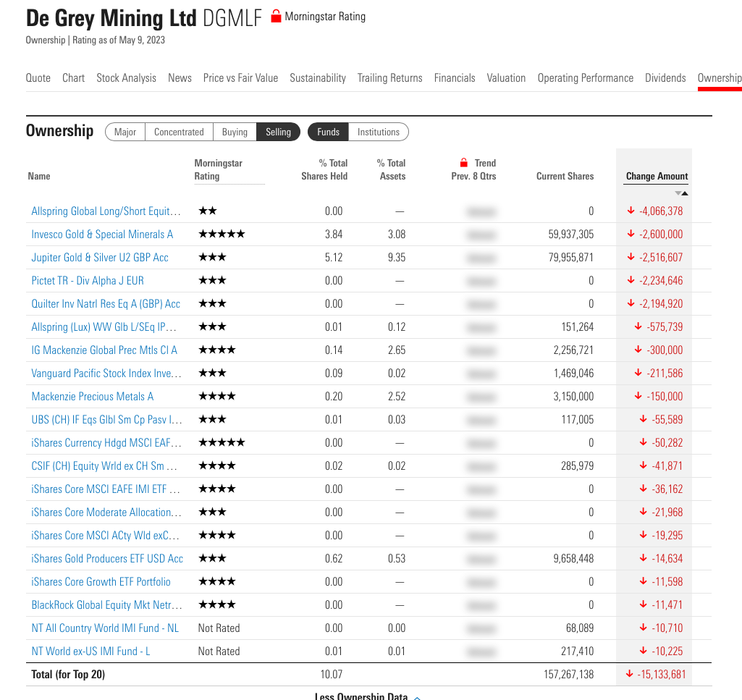Click the current shares value 79,955,871
742x700 pixels.
click(x=570, y=258)
